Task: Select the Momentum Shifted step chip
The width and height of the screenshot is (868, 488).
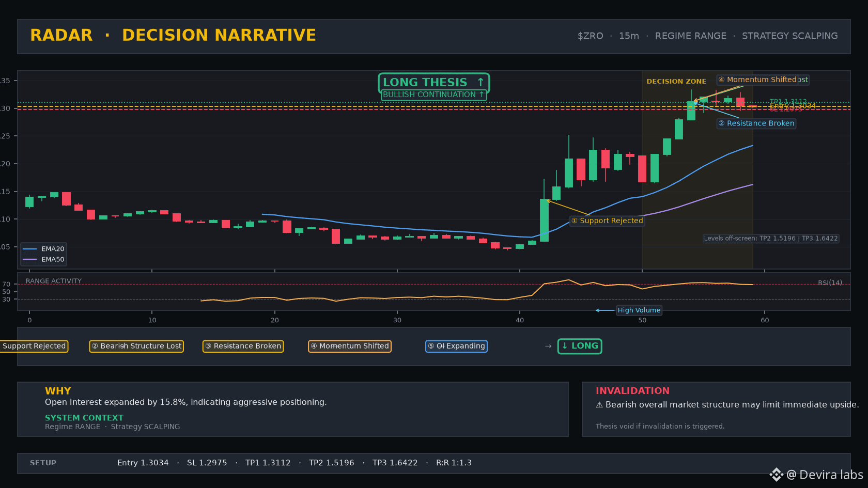Action: click(x=350, y=346)
